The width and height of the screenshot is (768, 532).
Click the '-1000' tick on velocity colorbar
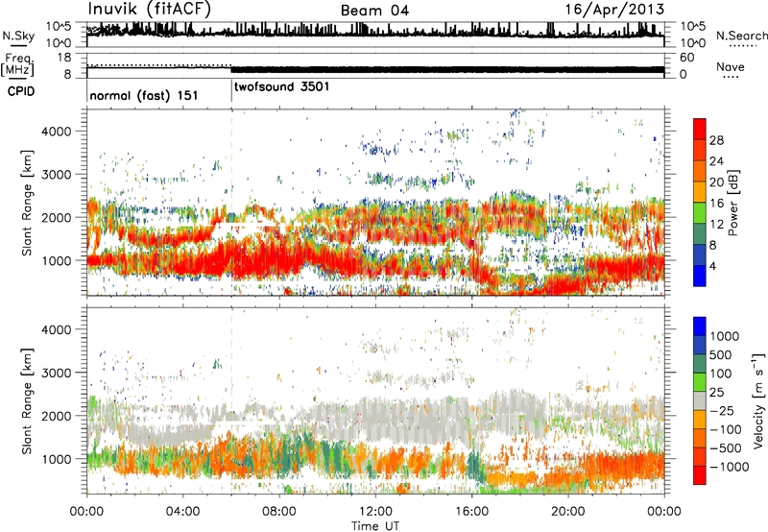pos(730,467)
